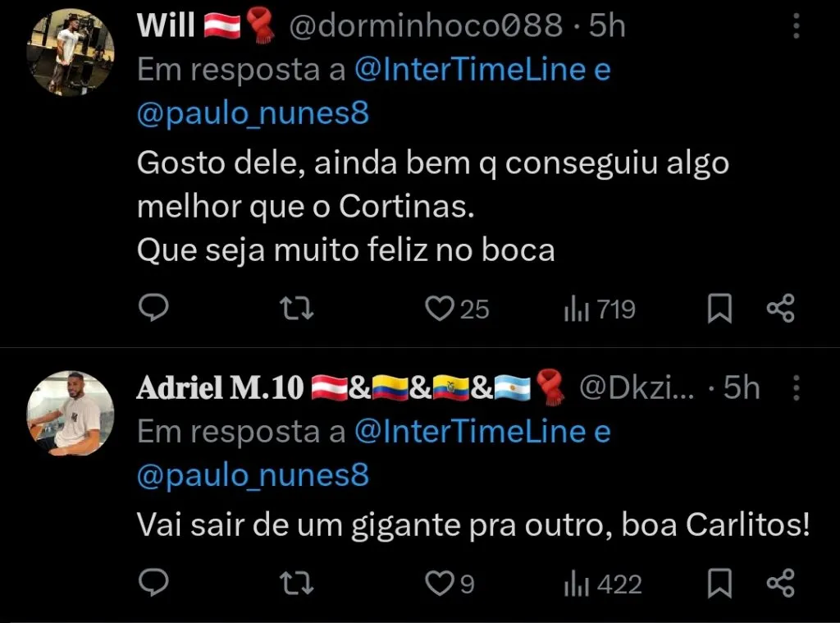Click the reply icon on Will's tweet
This screenshot has width=840, height=623.
point(153,309)
